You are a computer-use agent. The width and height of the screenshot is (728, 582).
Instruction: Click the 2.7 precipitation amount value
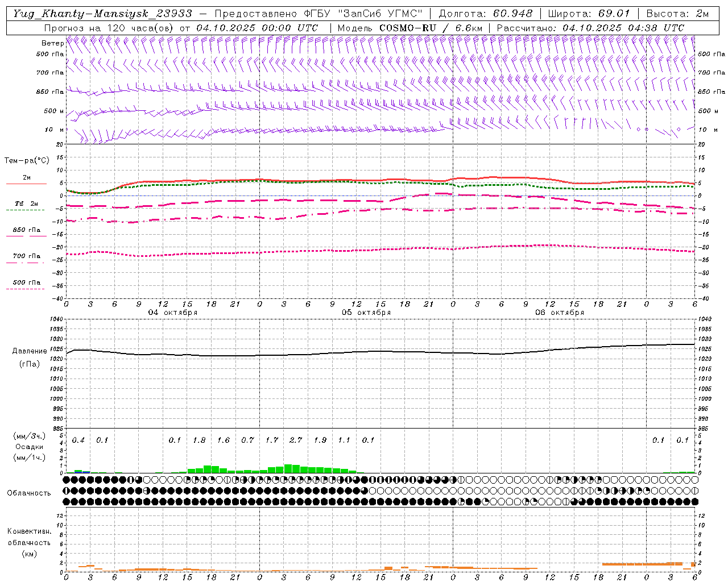click(296, 440)
